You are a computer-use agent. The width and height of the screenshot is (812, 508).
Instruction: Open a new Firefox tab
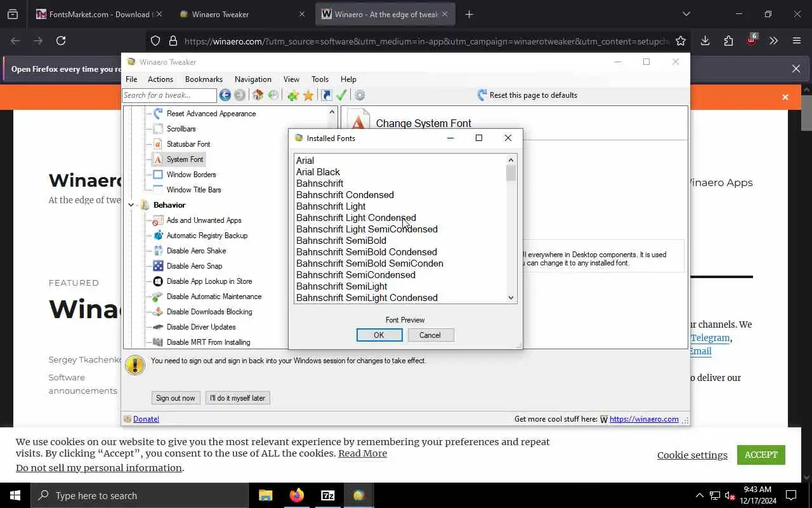coord(469,14)
